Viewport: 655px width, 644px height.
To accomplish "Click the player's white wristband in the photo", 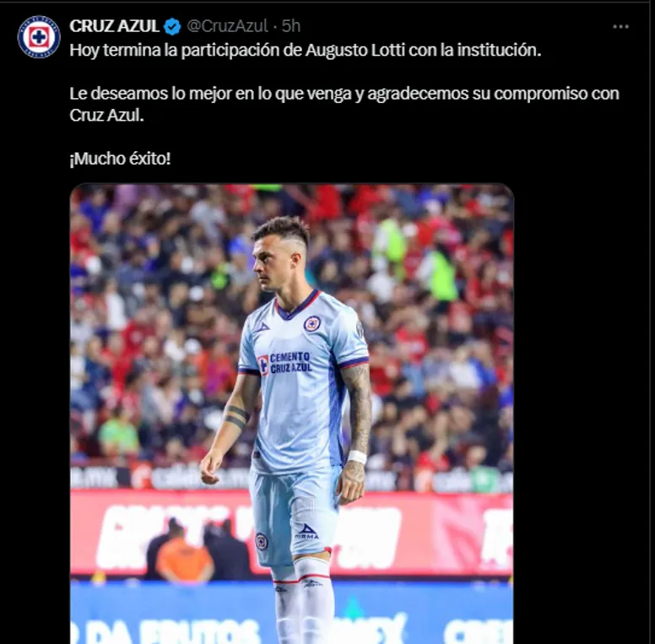I will point(356,457).
